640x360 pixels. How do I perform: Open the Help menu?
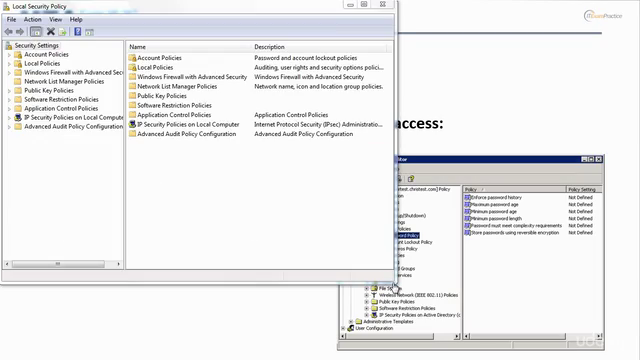point(76,20)
